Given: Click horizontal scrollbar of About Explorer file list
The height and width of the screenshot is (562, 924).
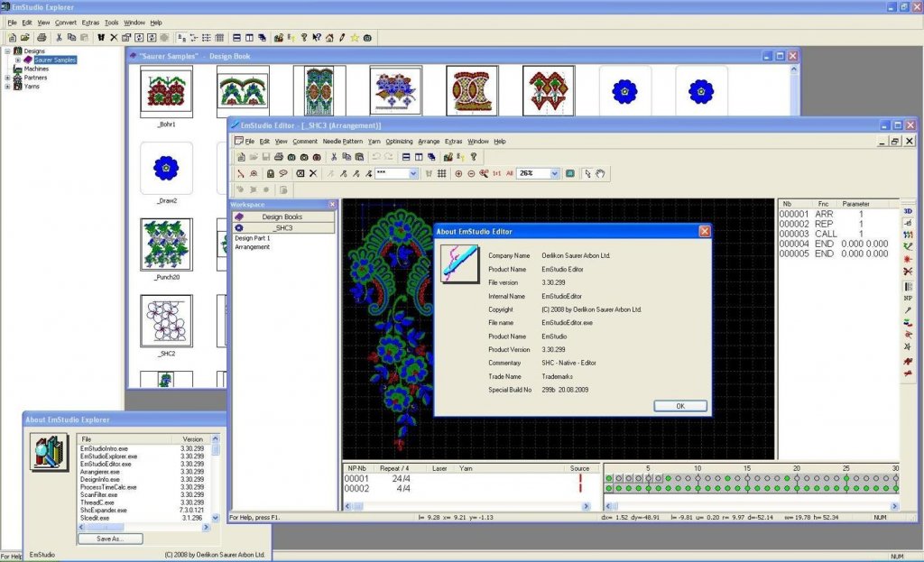Looking at the screenshot, I should (144, 527).
